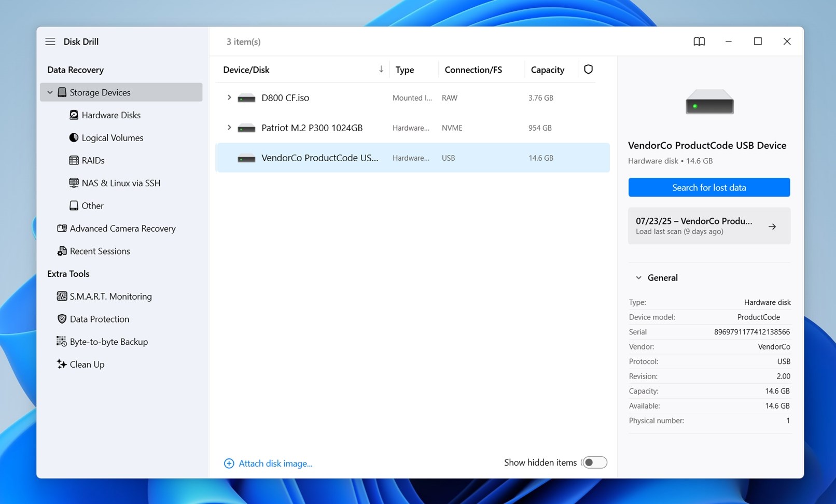Click the large drive image in the details panel

click(709, 102)
